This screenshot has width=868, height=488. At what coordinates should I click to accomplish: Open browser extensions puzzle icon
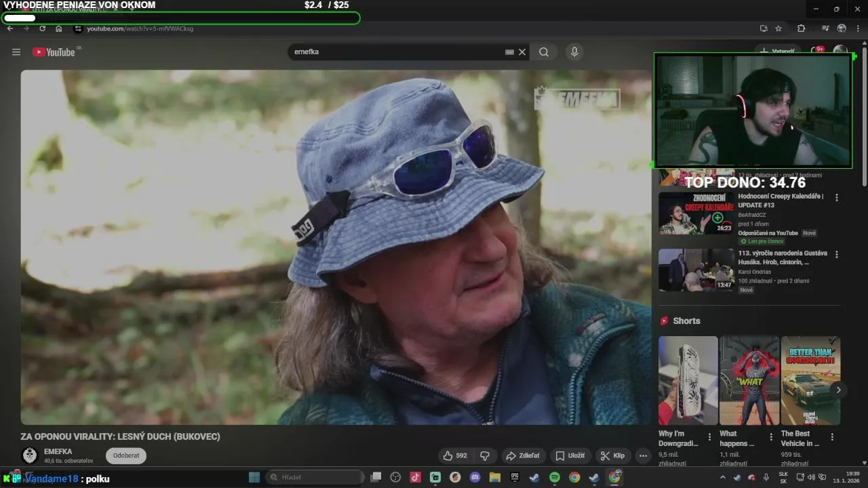pos(802,28)
